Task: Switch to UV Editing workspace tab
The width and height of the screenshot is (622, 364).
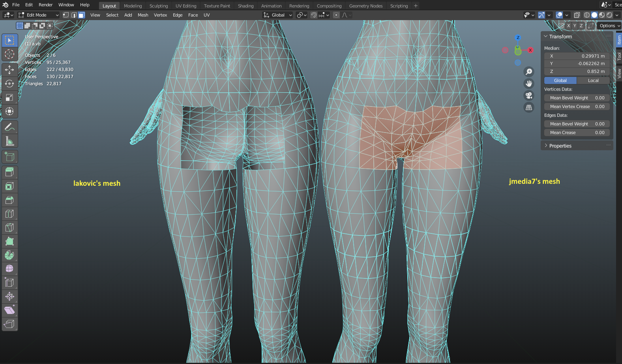Action: pyautogui.click(x=186, y=6)
